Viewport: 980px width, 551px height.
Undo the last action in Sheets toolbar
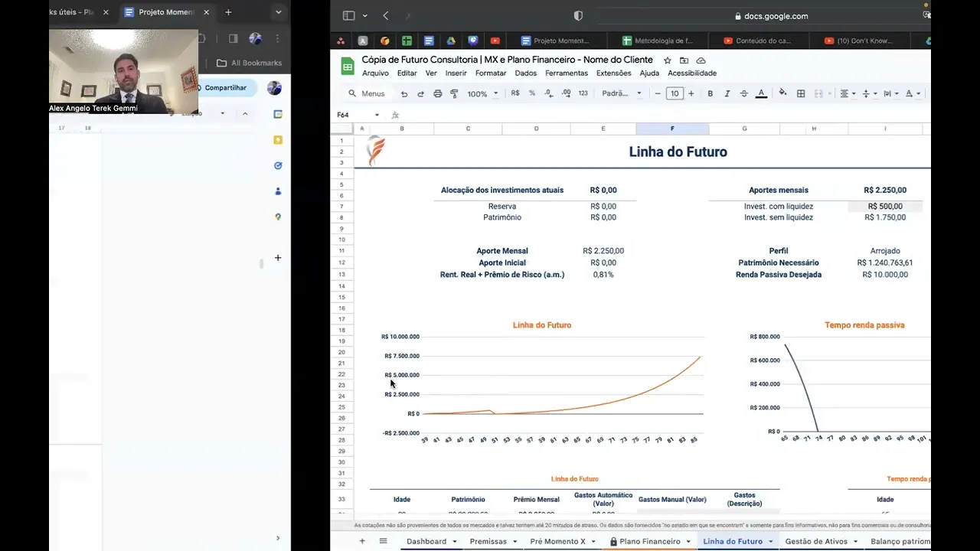click(404, 93)
